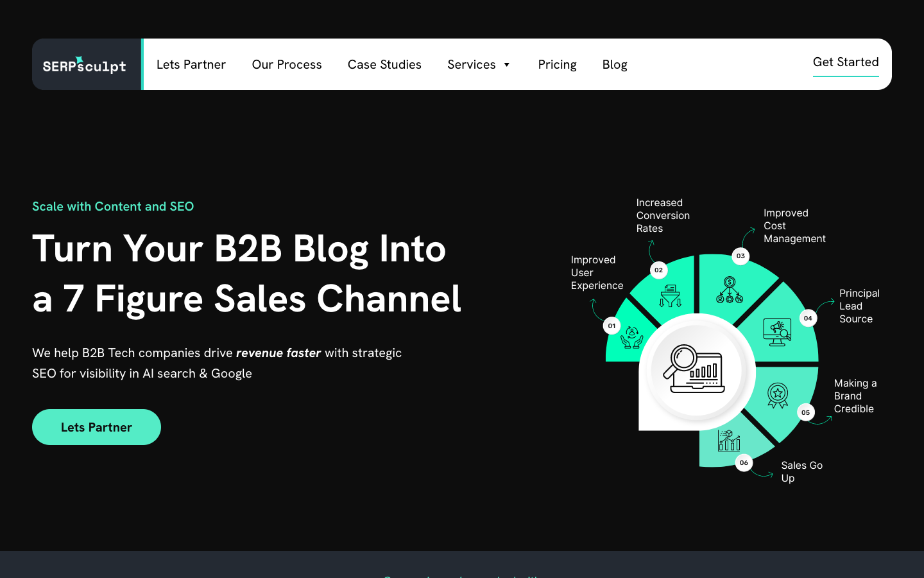Click the bar chart growth icon

click(x=729, y=441)
